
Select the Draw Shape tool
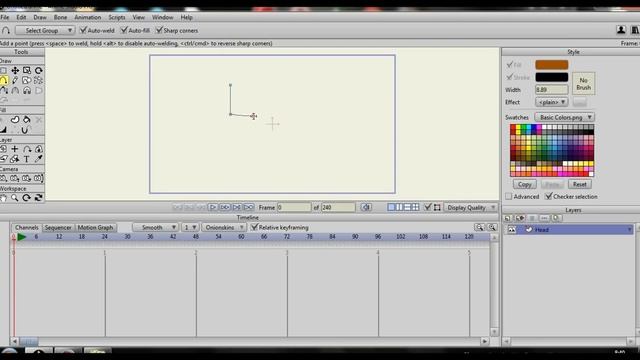pyautogui.click(x=27, y=80)
